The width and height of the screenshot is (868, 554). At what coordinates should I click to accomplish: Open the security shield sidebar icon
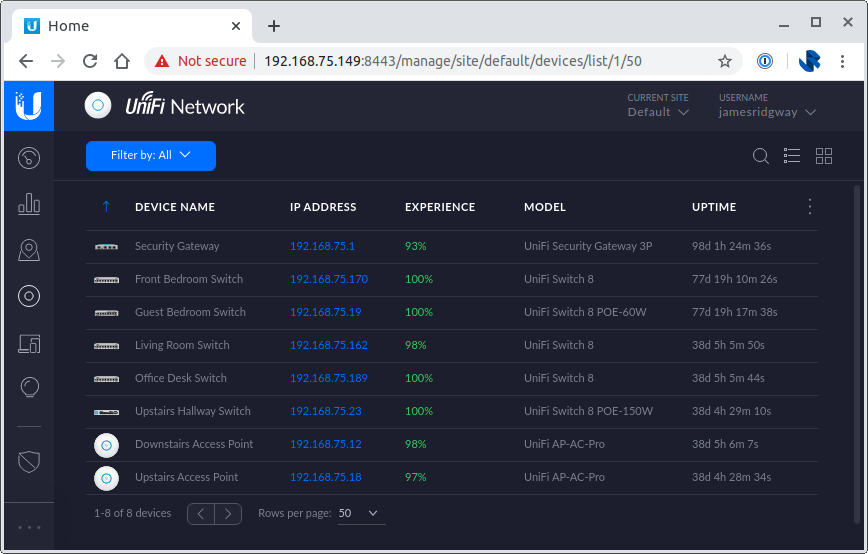point(29,462)
